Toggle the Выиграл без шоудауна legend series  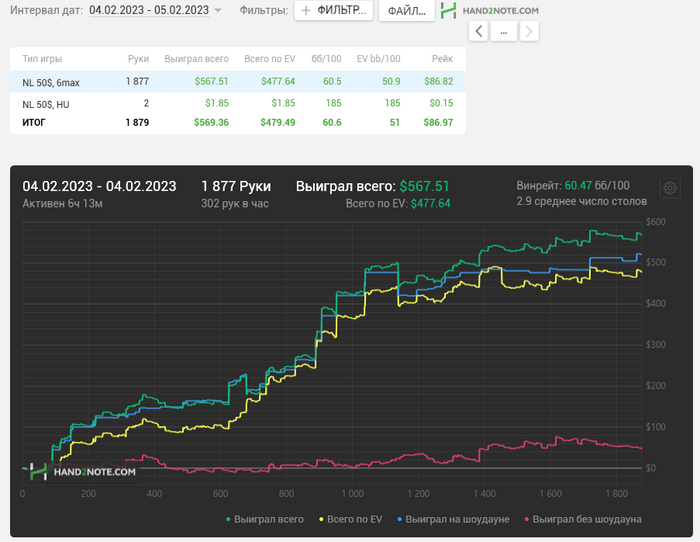tap(583, 519)
